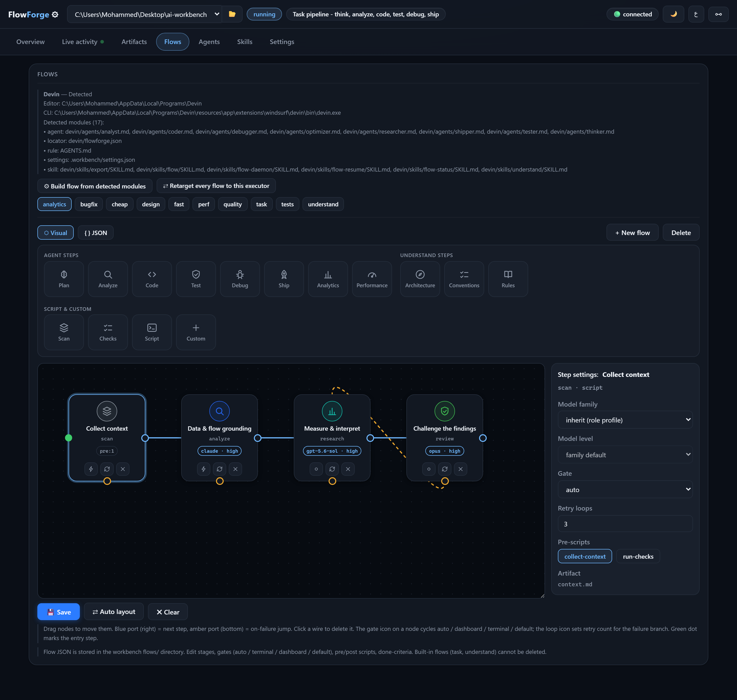Open the workspace path dropdown
This screenshot has width=737, height=700.
tap(144, 14)
